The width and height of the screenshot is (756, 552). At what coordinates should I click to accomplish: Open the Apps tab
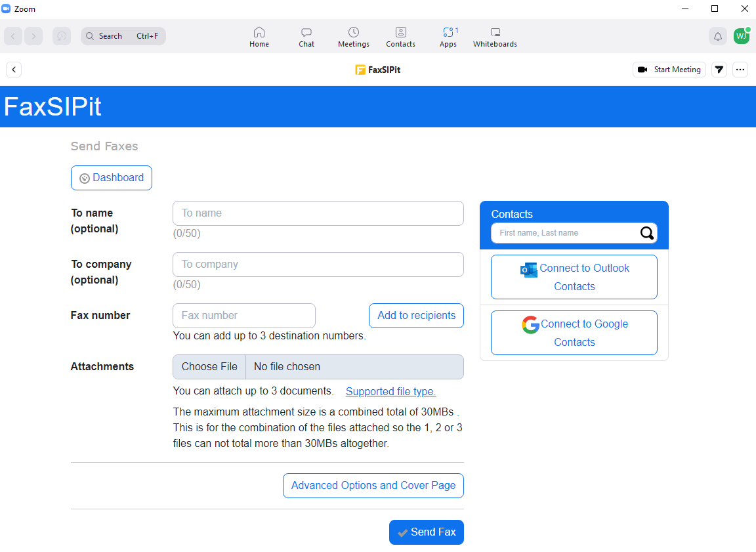tap(448, 37)
